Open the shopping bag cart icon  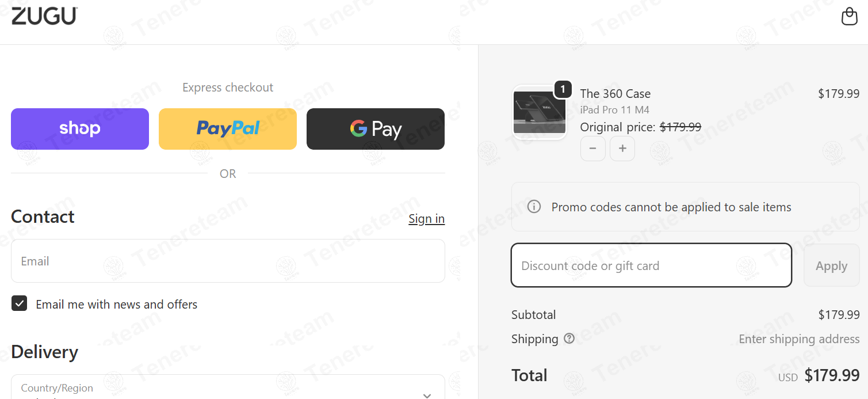(850, 17)
